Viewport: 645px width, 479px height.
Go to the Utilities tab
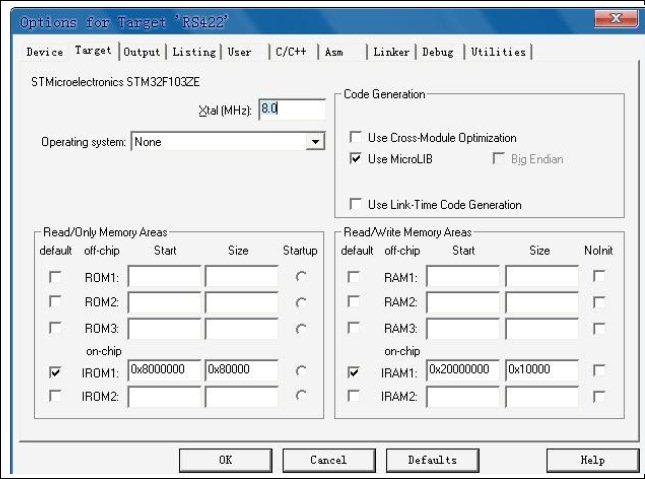(x=499, y=52)
